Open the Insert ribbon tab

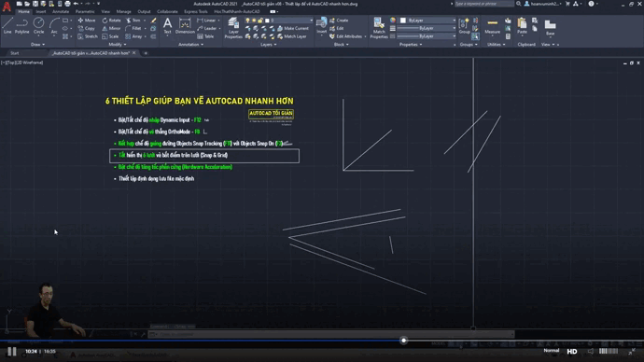coord(41,12)
